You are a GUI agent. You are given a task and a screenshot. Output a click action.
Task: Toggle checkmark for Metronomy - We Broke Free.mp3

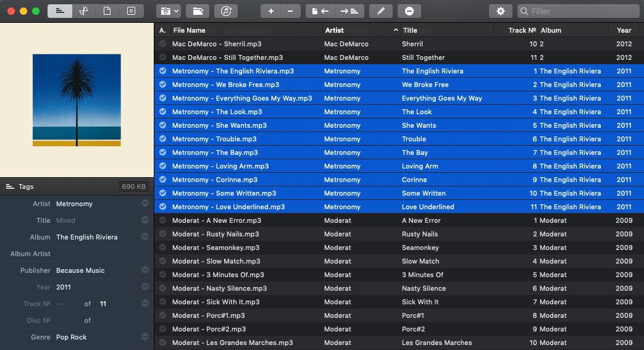[162, 84]
